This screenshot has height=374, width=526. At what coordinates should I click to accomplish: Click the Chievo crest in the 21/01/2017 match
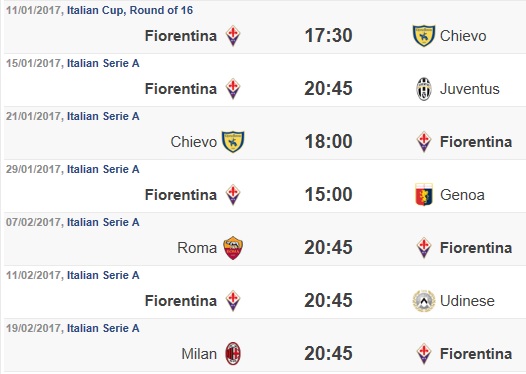pos(233,142)
